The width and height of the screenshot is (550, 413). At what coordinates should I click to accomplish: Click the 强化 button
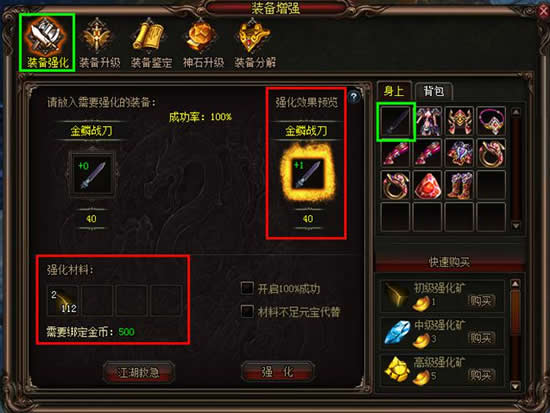coord(277,372)
